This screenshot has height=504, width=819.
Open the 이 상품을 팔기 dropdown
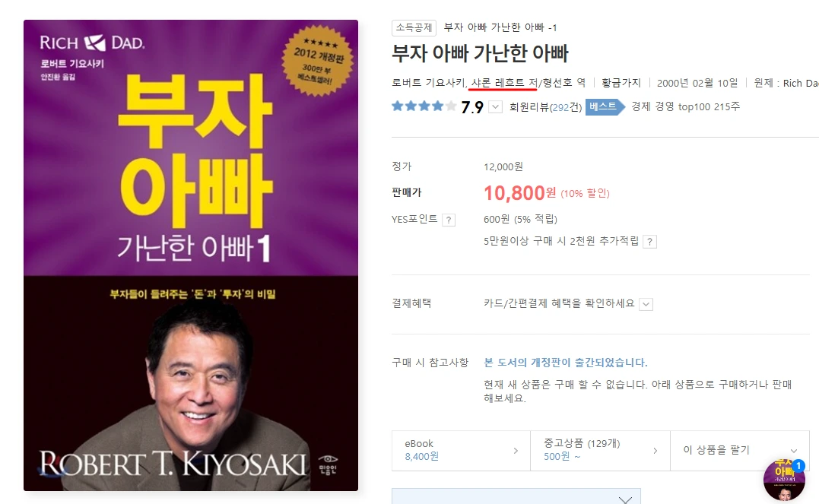click(740, 450)
